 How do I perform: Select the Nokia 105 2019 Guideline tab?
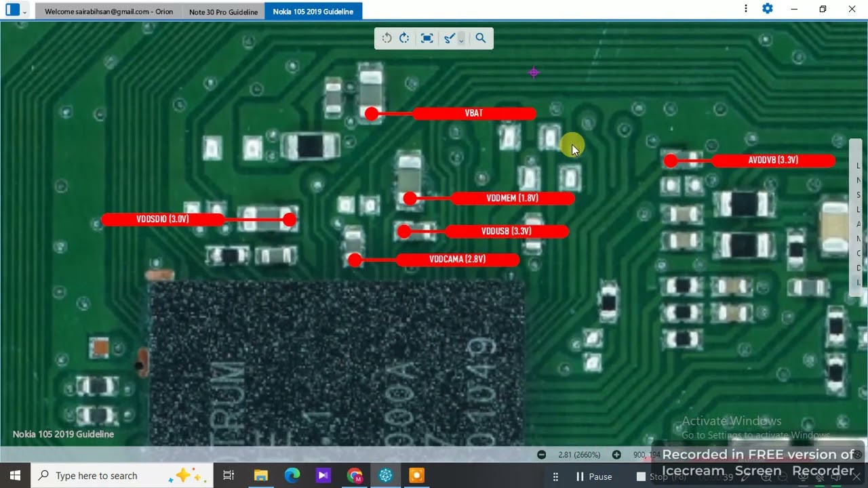click(313, 12)
